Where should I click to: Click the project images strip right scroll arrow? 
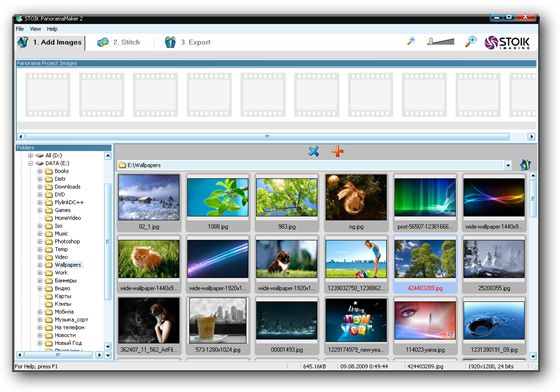tap(531, 136)
